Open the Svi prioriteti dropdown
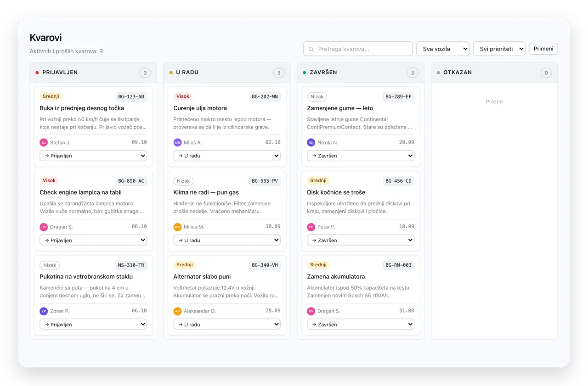The image size is (588, 386). click(499, 49)
